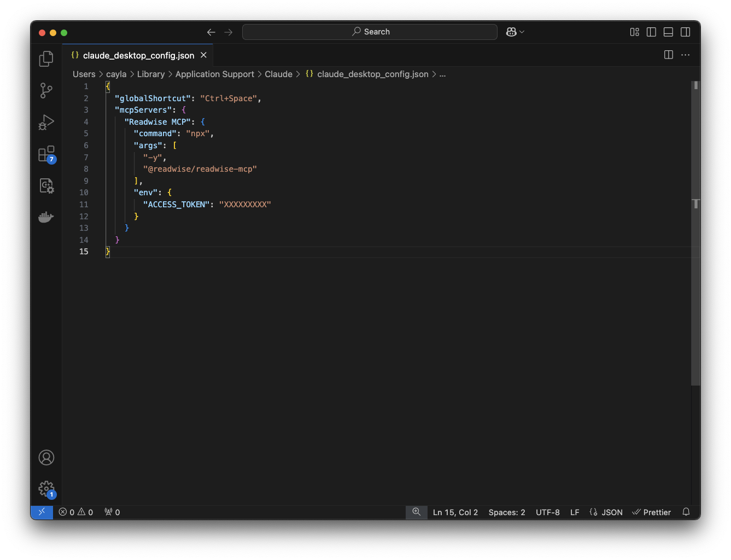Click the "command" key text
This screenshot has height=560, width=731.
pos(155,133)
